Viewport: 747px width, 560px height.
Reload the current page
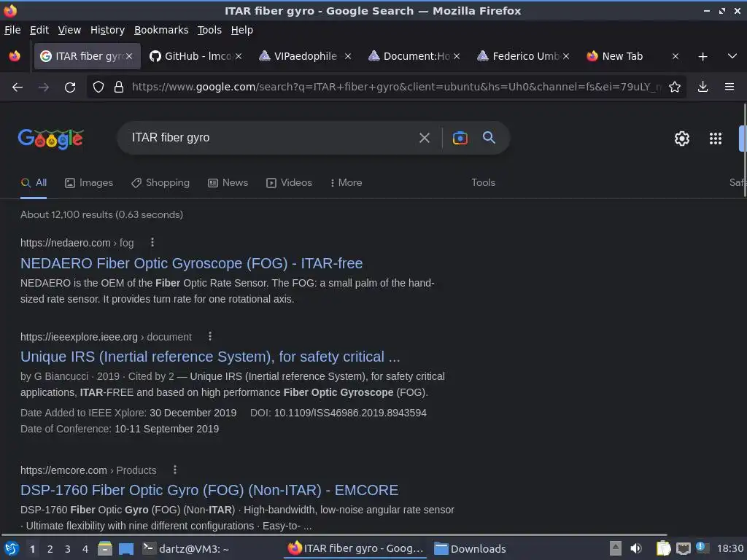pyautogui.click(x=70, y=87)
